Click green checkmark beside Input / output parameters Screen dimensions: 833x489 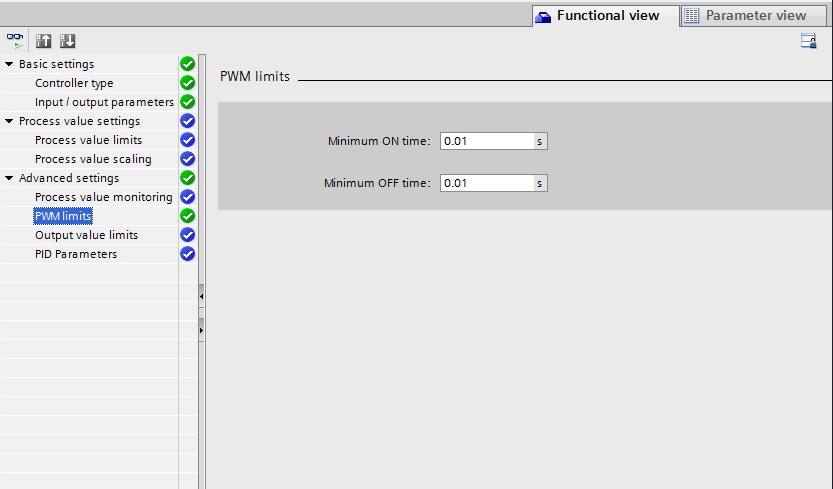pos(188,102)
